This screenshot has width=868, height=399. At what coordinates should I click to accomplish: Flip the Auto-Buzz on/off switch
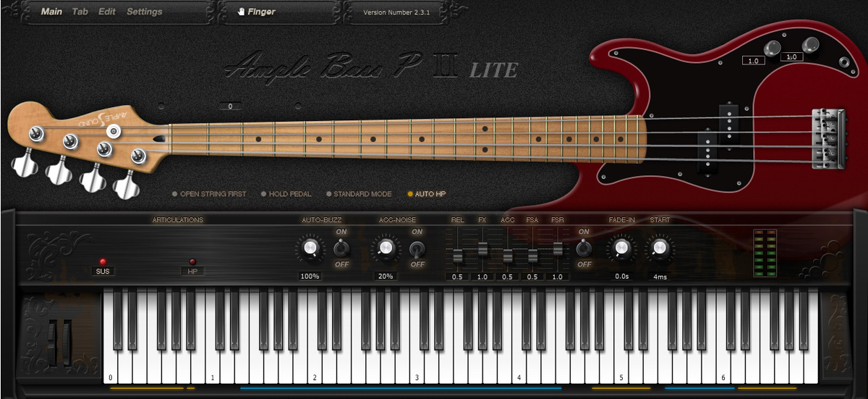tap(341, 248)
